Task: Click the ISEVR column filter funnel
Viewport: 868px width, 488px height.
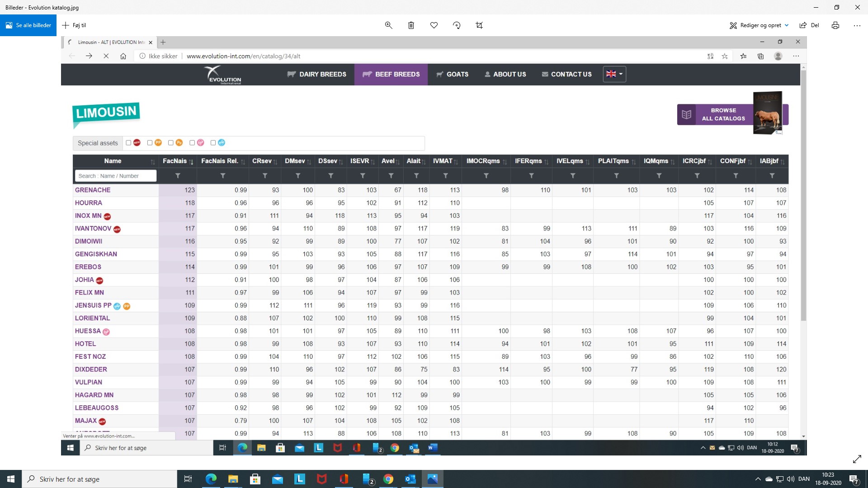Action: coord(363,176)
